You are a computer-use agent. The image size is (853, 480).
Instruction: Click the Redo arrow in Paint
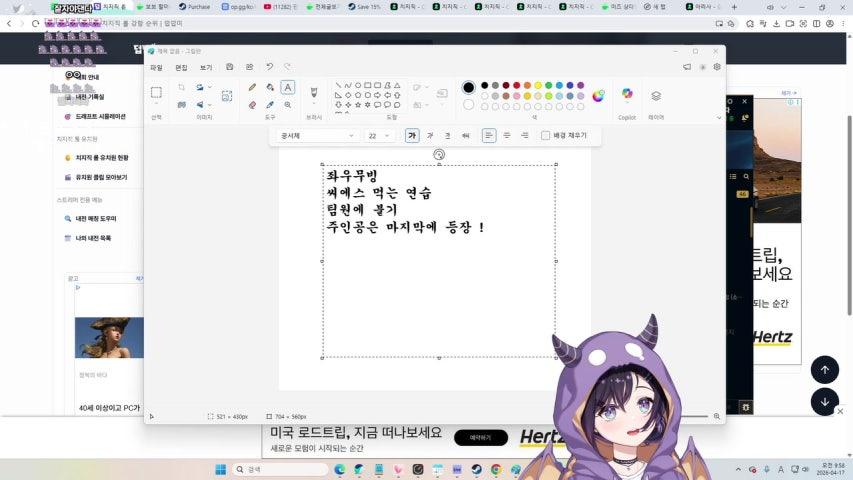pos(288,67)
